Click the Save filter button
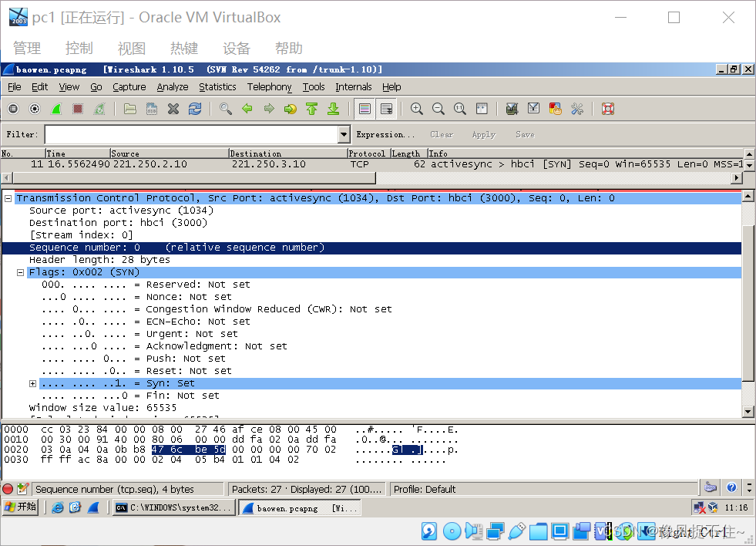The height and width of the screenshot is (546, 756). point(525,134)
